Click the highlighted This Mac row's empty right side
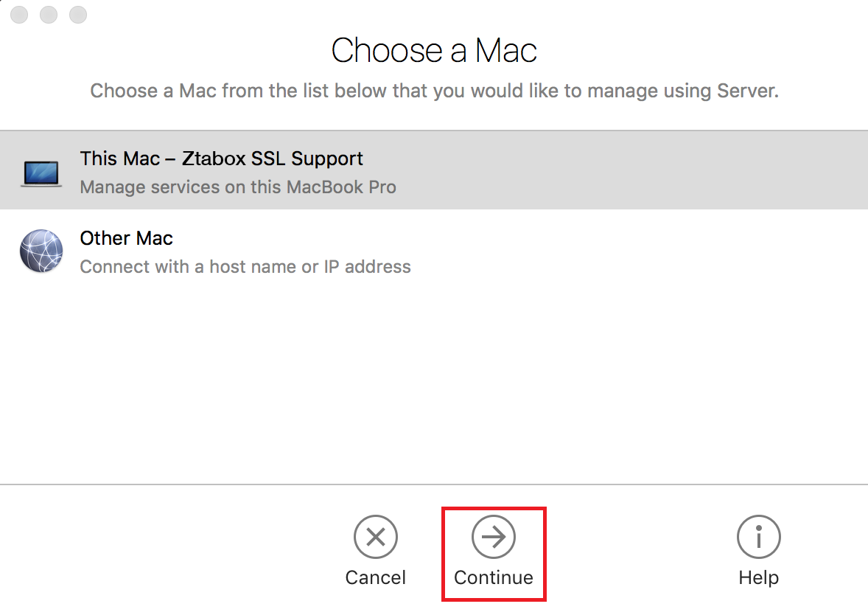This screenshot has width=868, height=615. [x=663, y=171]
